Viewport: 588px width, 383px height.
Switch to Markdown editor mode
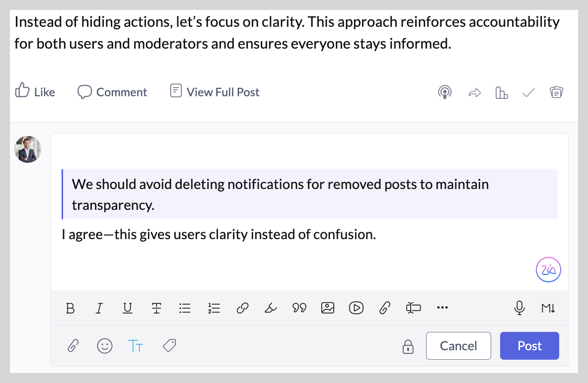tap(548, 308)
